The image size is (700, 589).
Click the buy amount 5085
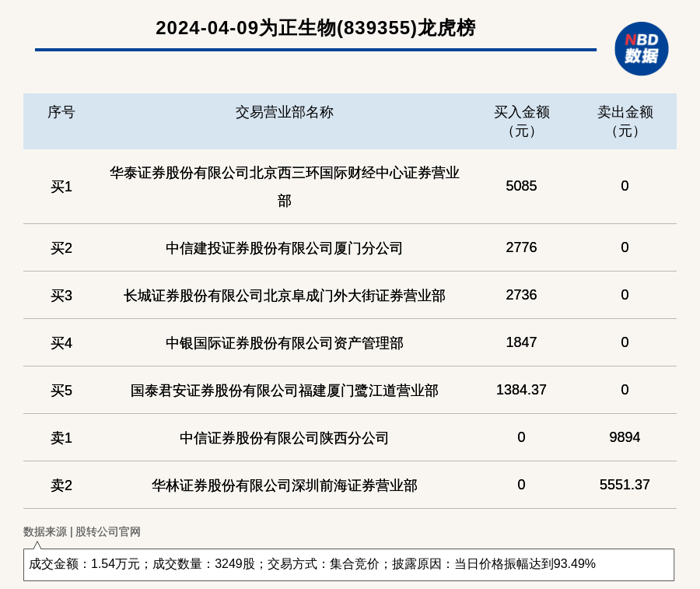(x=521, y=186)
